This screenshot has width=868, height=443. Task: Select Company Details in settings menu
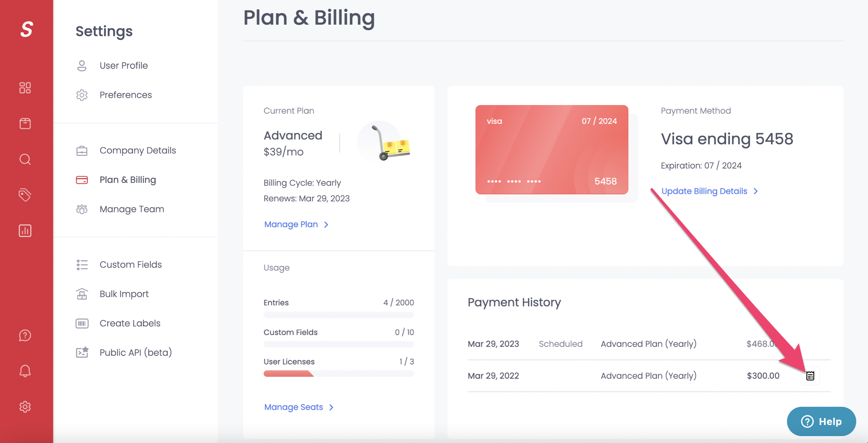point(138,151)
